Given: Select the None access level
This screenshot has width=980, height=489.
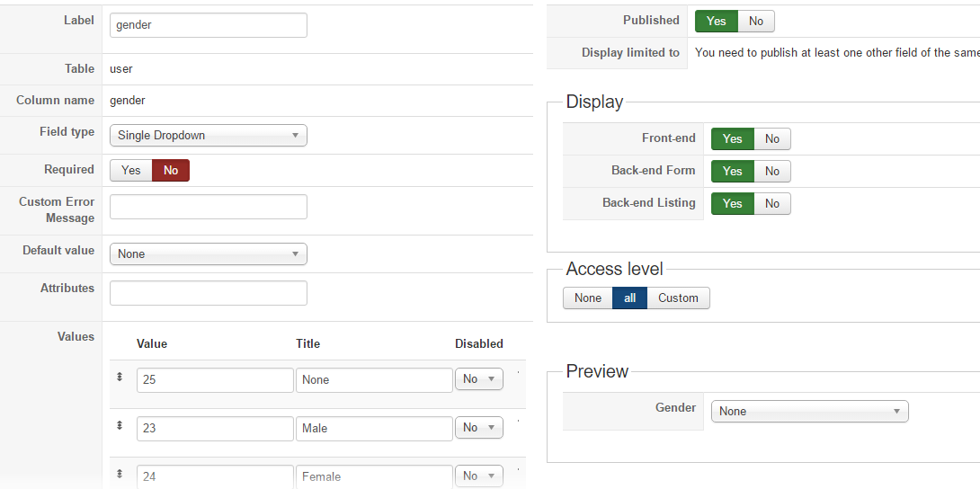Looking at the screenshot, I should coord(587,298).
